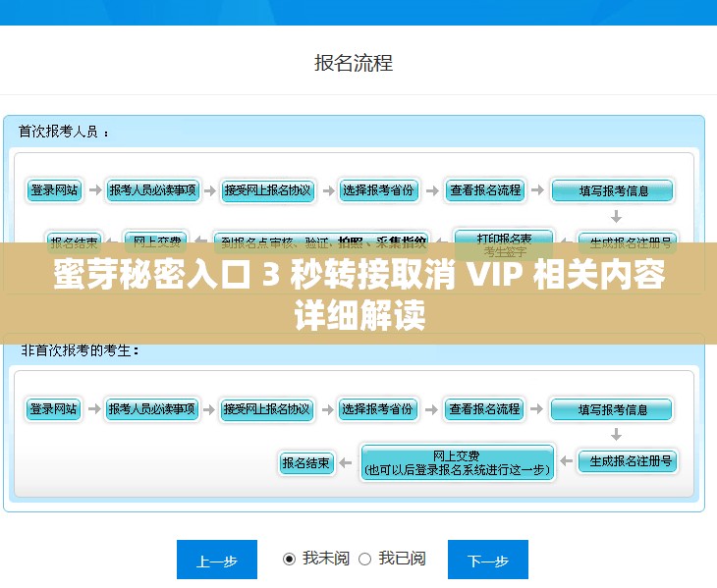Click 报考人员必读事项 step in 首次报考人员 flow
717x588 pixels.
click(x=152, y=190)
